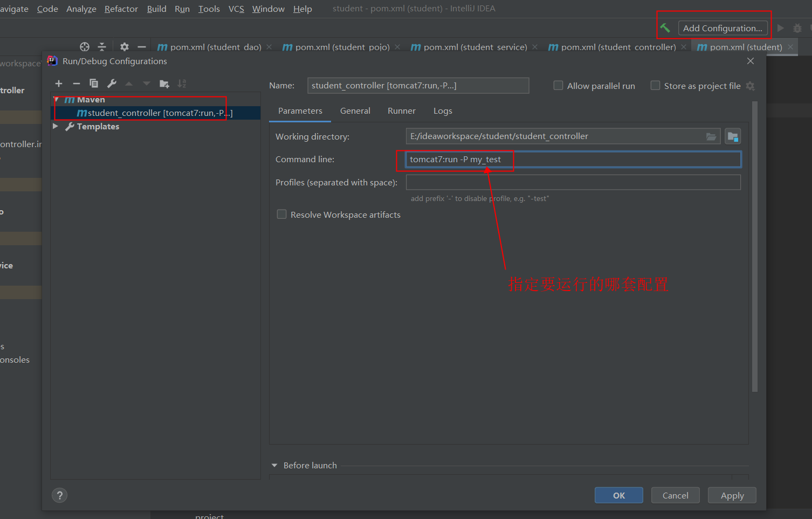Switch to Runner tab
Image resolution: width=812 pixels, height=519 pixels.
point(402,111)
